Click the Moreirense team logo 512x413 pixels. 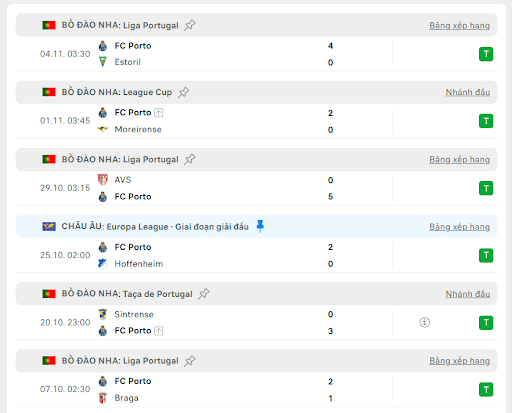coord(103,129)
